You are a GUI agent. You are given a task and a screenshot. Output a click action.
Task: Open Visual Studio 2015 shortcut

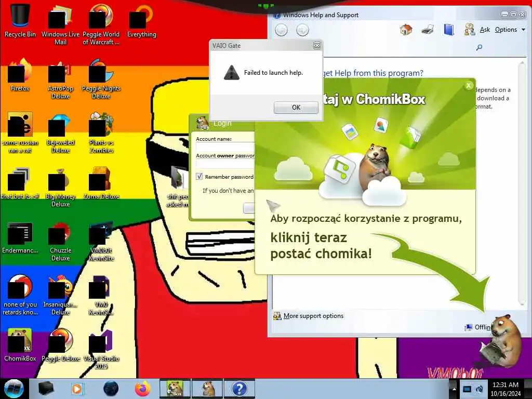click(x=101, y=349)
